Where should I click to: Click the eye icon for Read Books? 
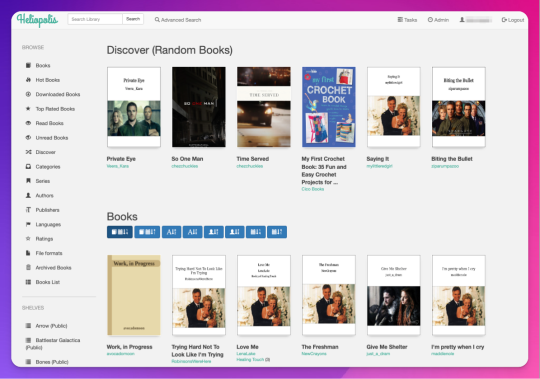coord(28,123)
